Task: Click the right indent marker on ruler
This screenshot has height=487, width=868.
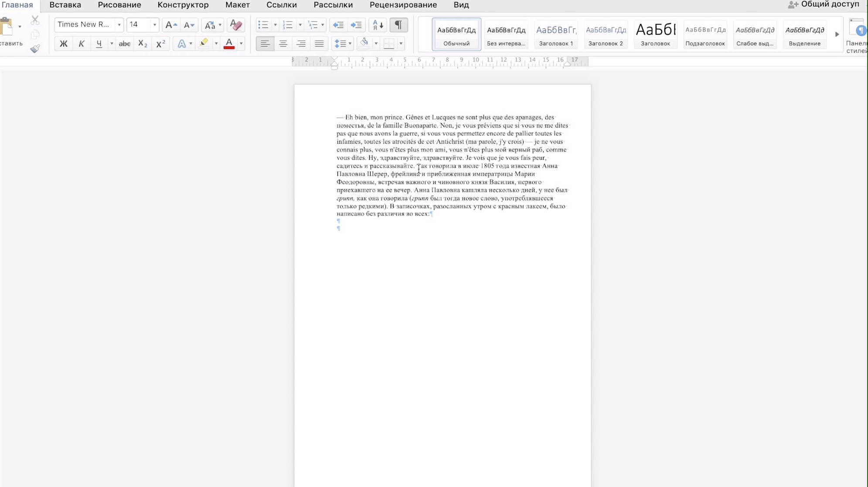Action: 567,64
